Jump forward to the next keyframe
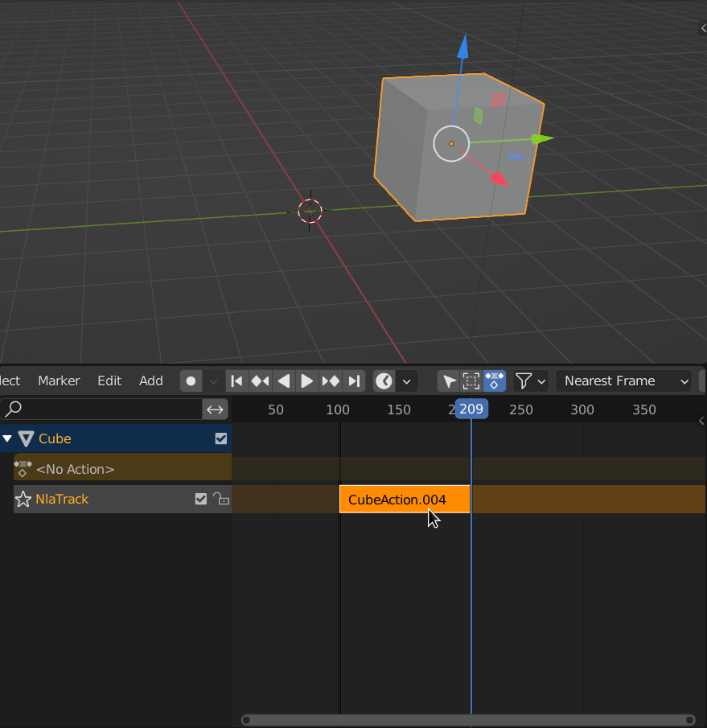Screen dimensions: 707x728 point(330,380)
